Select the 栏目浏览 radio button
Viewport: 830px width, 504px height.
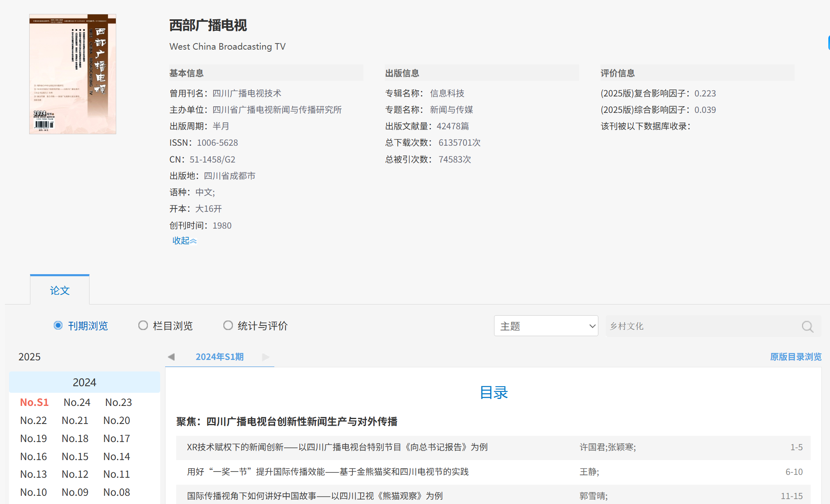[x=143, y=325]
